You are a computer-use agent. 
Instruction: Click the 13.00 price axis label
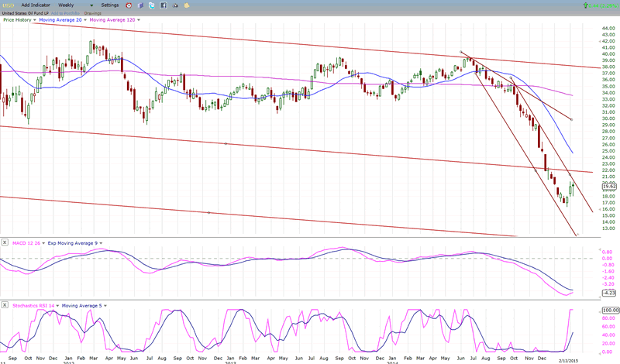pyautogui.click(x=608, y=228)
